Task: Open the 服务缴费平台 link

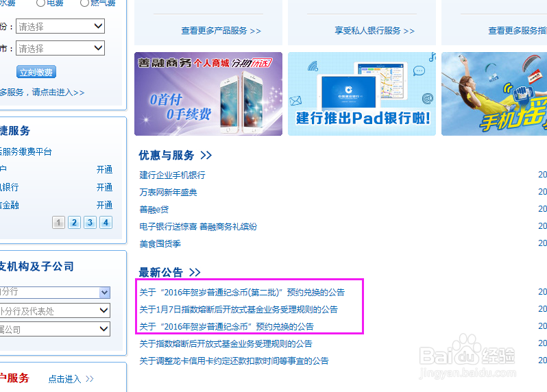Action: point(26,151)
